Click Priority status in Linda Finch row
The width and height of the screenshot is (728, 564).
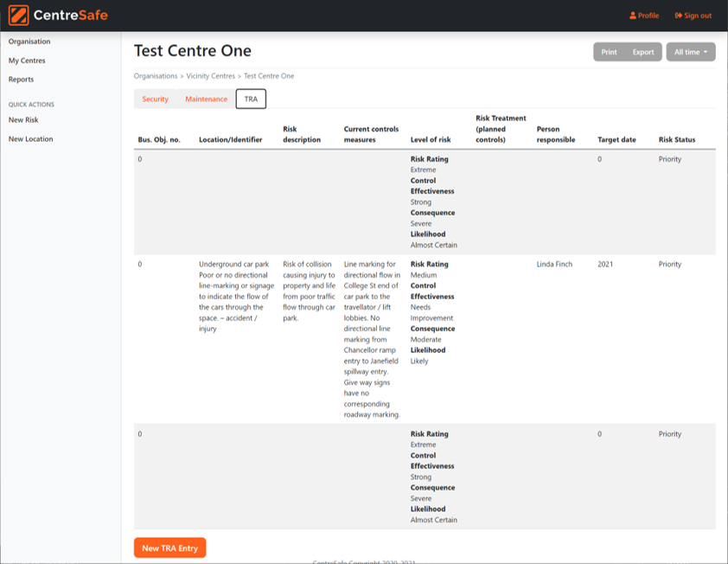(x=669, y=264)
